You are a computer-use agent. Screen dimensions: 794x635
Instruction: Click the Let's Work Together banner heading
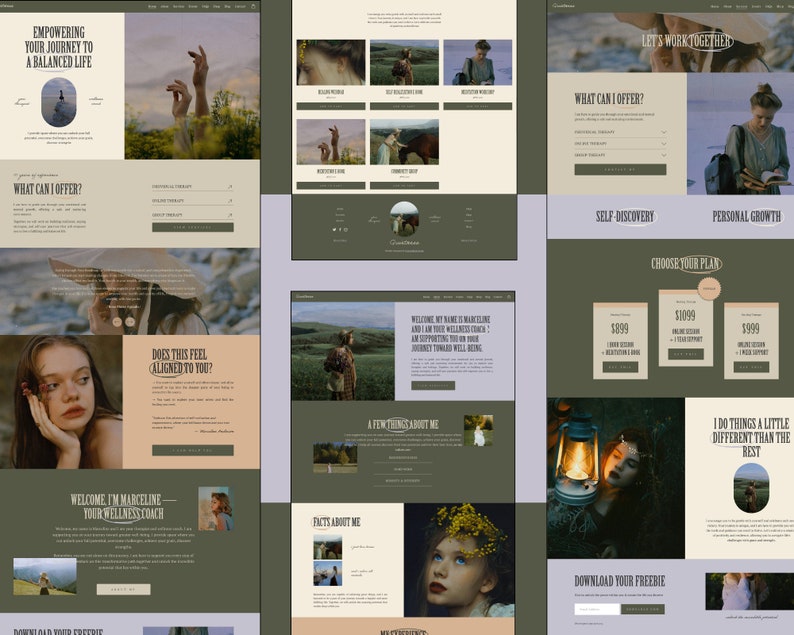point(687,41)
